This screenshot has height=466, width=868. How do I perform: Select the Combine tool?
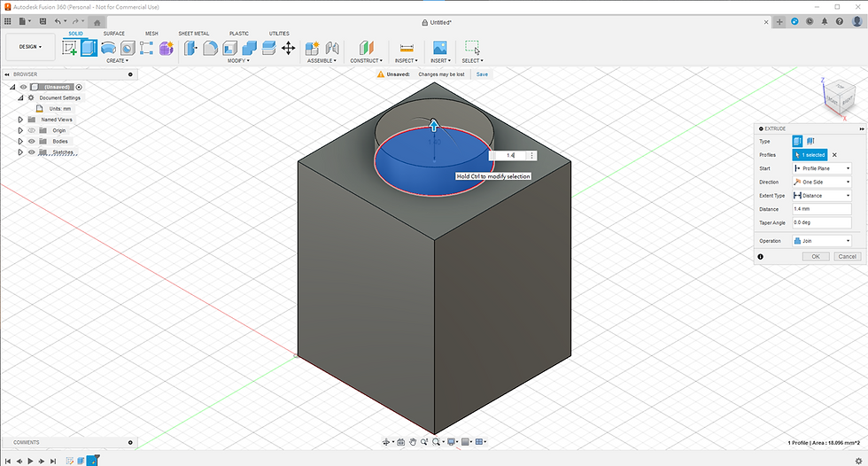pyautogui.click(x=249, y=48)
